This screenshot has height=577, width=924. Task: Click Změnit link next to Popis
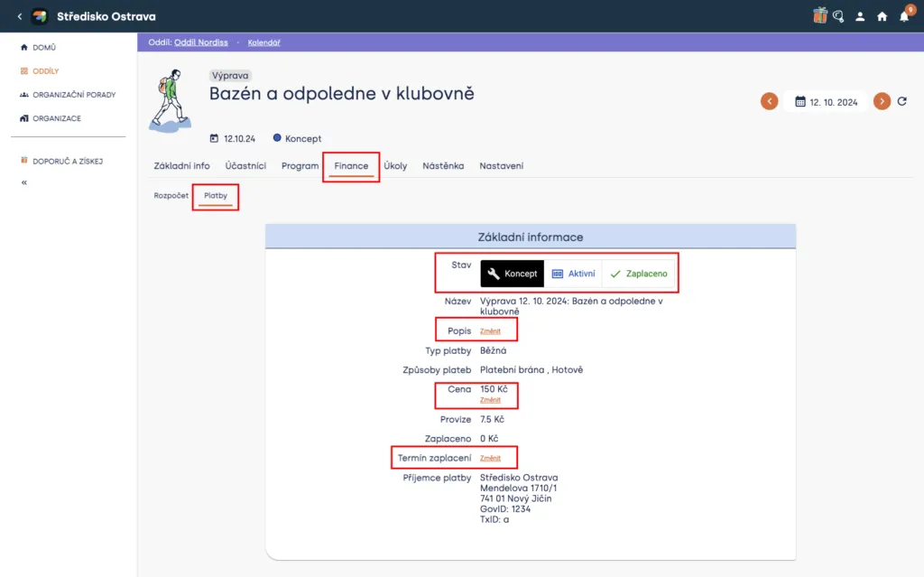click(x=490, y=331)
